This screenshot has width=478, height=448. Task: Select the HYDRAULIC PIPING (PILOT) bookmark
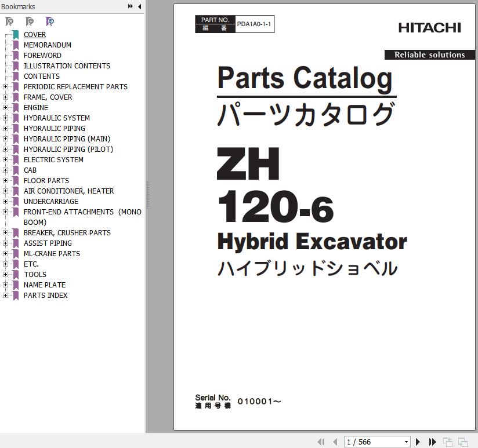(x=68, y=149)
